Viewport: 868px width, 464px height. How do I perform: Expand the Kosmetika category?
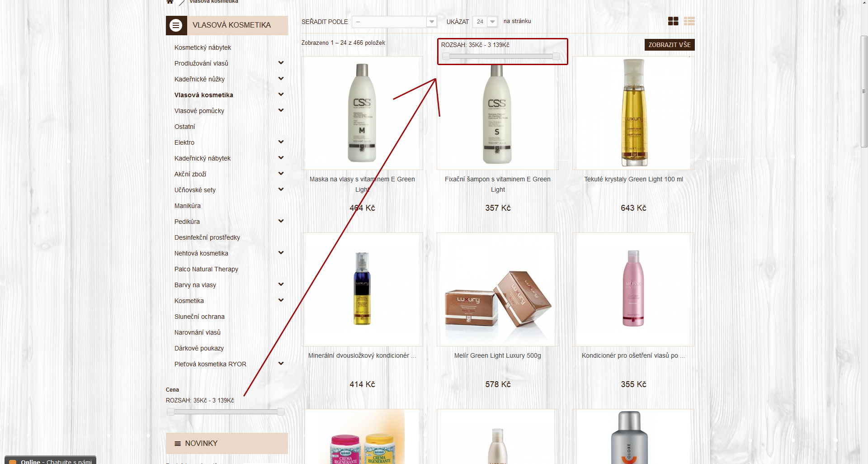(x=281, y=300)
